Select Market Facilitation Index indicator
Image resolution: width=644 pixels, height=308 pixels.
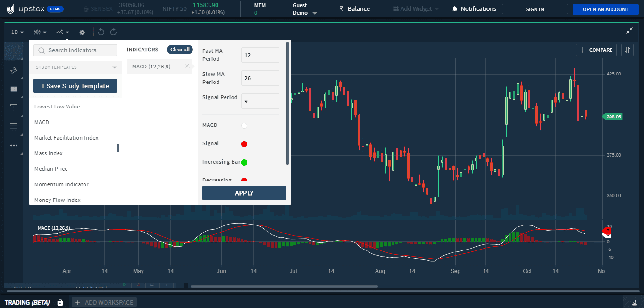pyautogui.click(x=67, y=138)
